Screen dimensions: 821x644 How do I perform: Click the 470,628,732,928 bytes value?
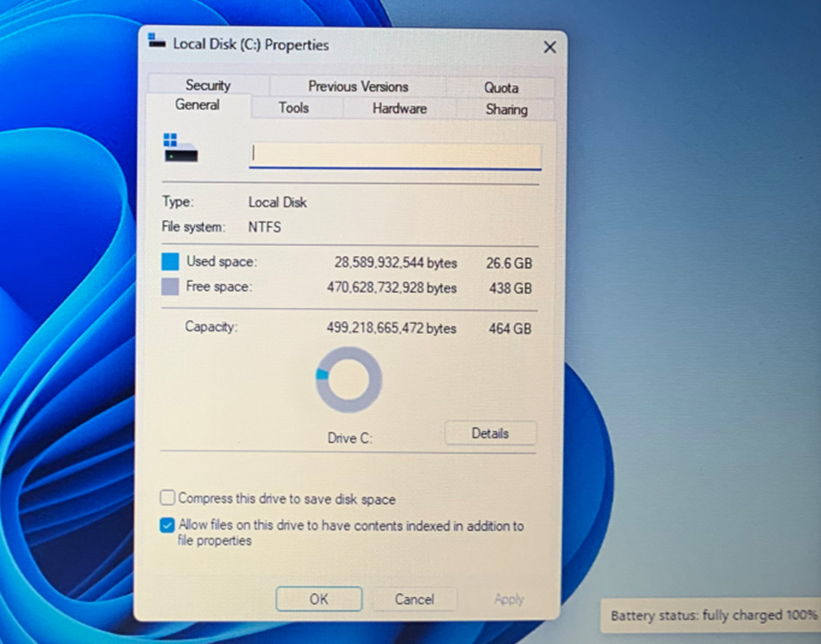[392, 288]
